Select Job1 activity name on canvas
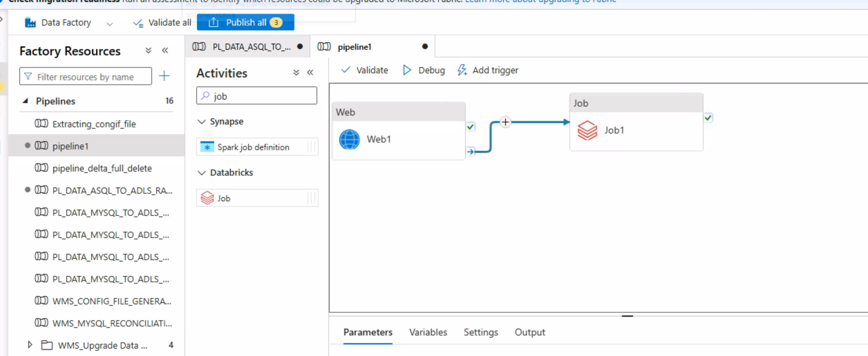Image resolution: width=868 pixels, height=356 pixels. click(614, 131)
